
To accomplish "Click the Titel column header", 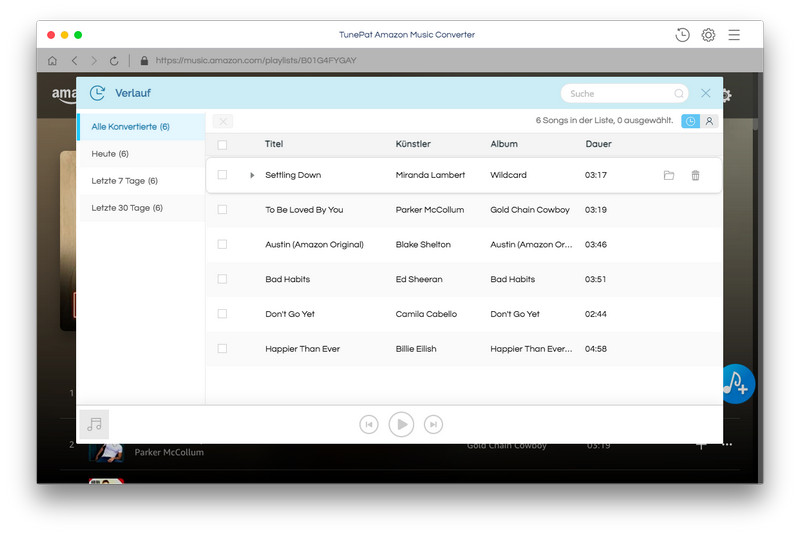I will [x=274, y=144].
